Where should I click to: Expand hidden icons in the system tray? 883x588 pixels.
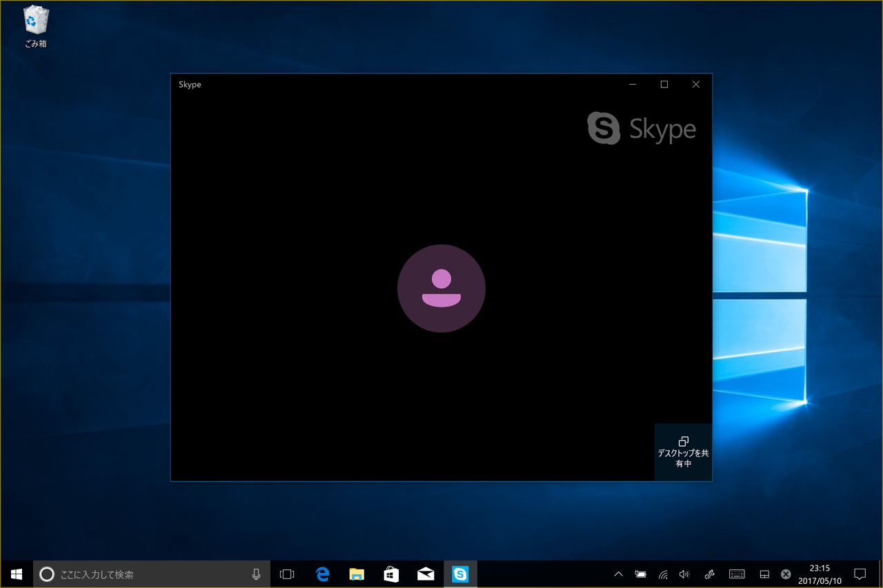pos(618,574)
